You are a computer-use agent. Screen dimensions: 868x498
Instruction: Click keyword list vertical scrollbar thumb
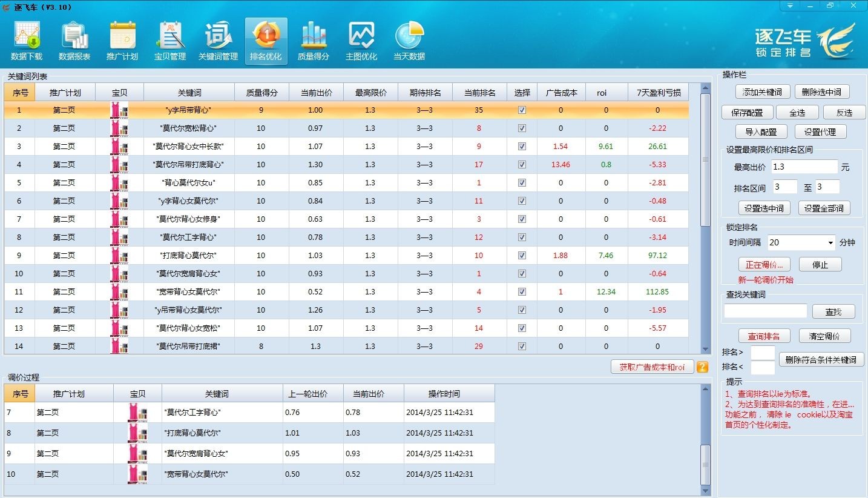(705, 160)
